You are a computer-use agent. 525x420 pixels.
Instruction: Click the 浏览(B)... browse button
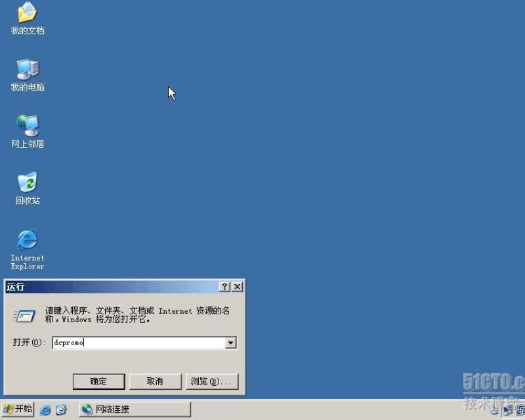pos(211,381)
